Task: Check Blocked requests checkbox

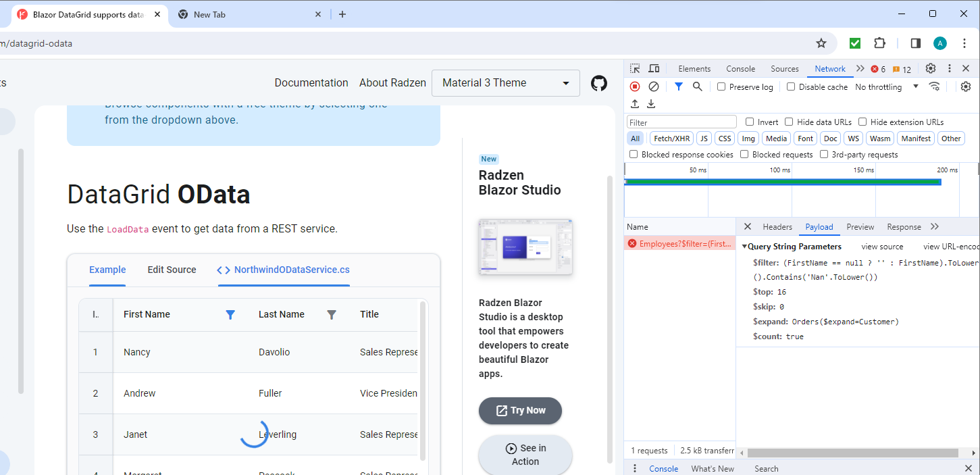Action: pyautogui.click(x=744, y=154)
